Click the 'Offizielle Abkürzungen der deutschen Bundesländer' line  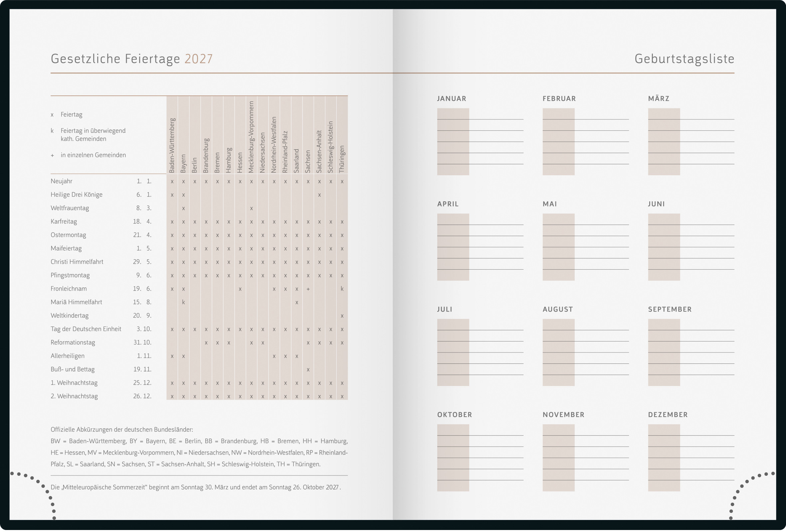click(122, 430)
